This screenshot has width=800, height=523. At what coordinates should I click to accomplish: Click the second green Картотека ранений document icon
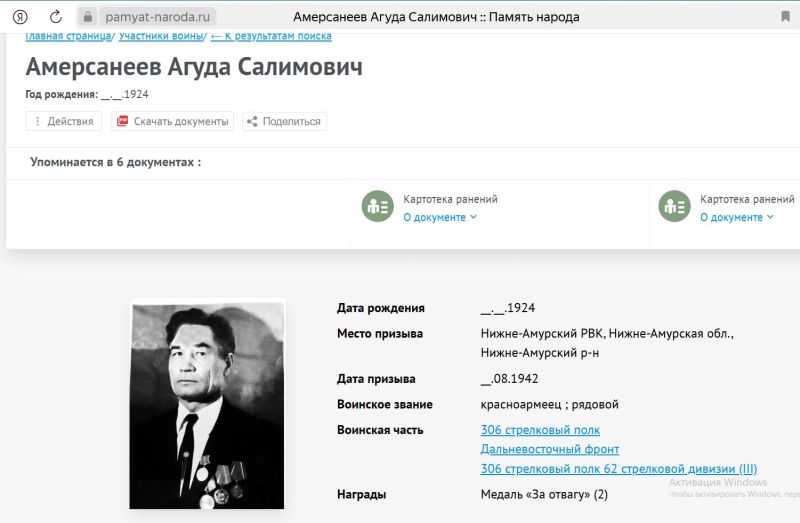click(674, 206)
